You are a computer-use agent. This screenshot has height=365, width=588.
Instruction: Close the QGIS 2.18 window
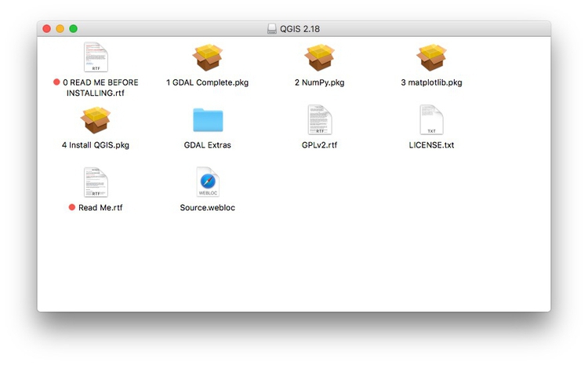(x=46, y=28)
